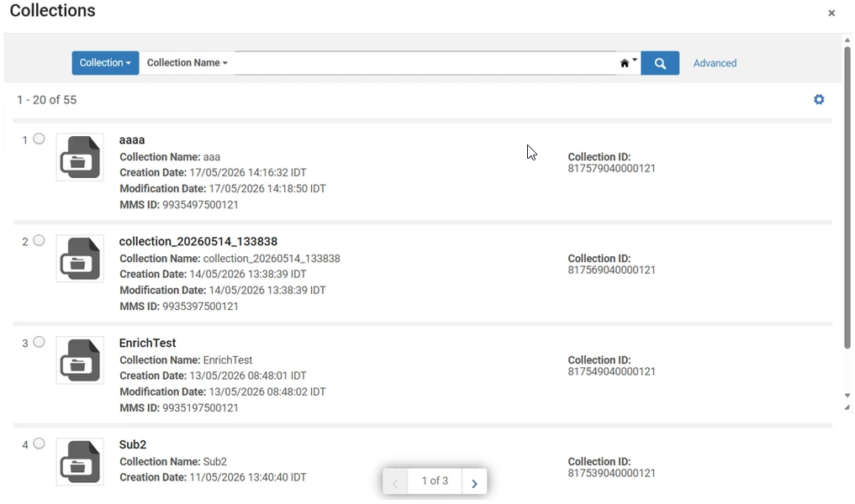The image size is (855, 504).
Task: Open the gear settings icon
Action: click(819, 99)
